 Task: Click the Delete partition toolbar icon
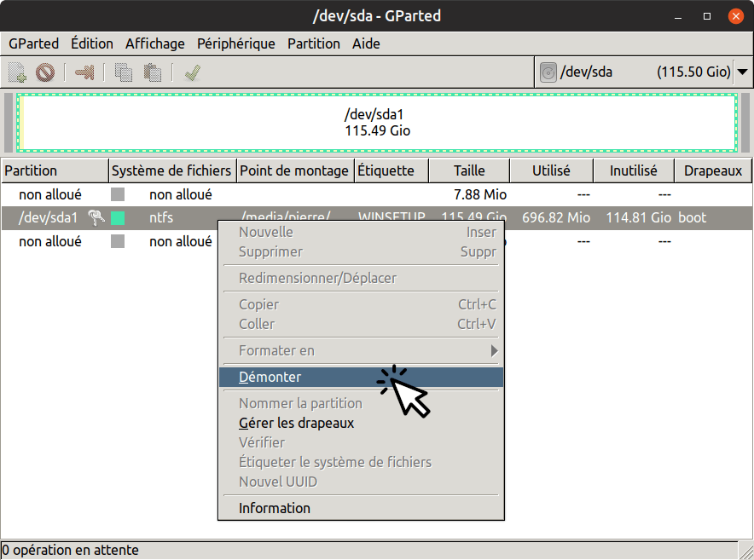pyautogui.click(x=45, y=72)
